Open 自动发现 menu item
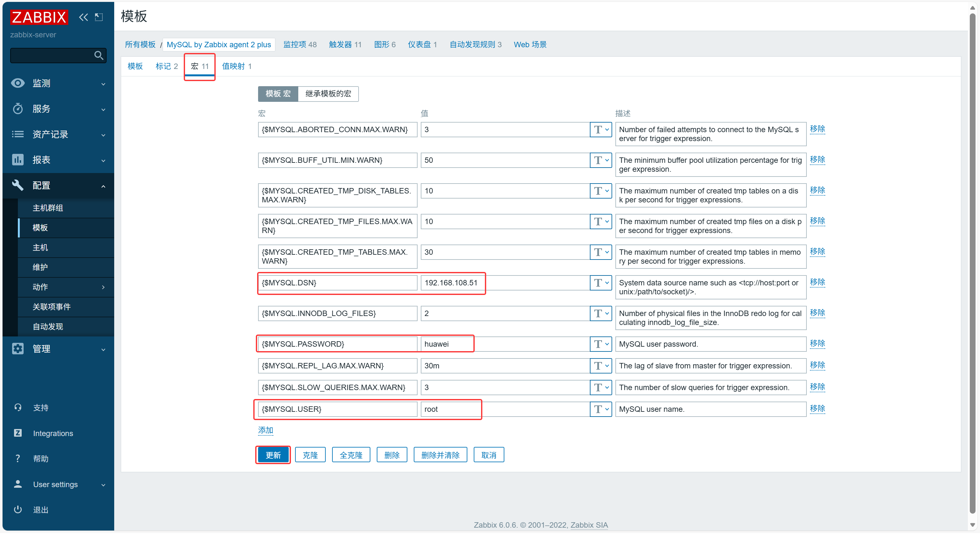Screen dimensions: 980x535 pyautogui.click(x=66, y=327)
